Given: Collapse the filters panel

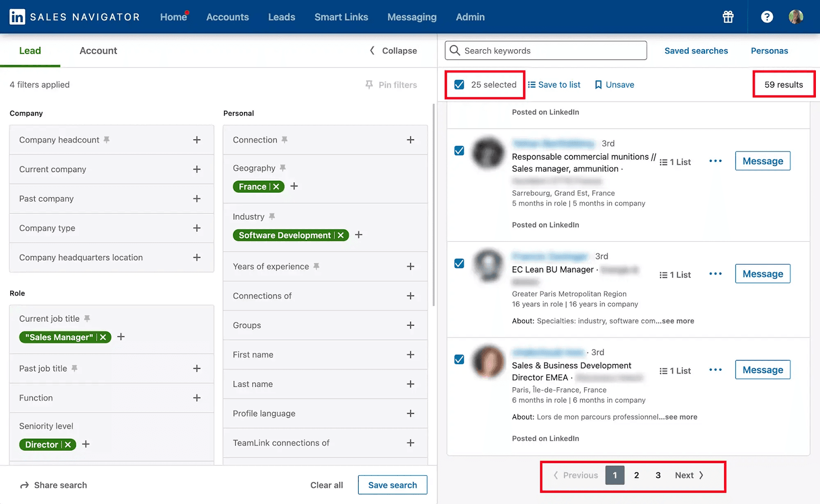Looking at the screenshot, I should pyautogui.click(x=393, y=51).
